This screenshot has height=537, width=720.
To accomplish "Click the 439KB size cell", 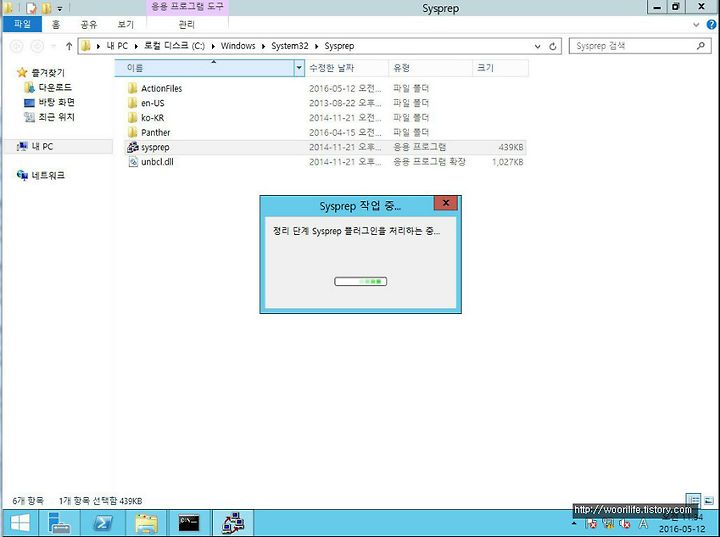I will 511,147.
